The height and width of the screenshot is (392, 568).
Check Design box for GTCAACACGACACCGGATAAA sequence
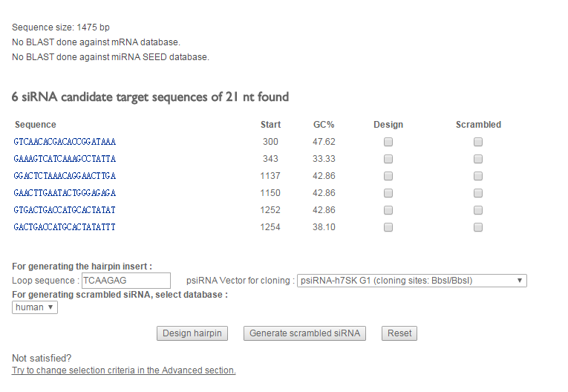click(x=388, y=142)
